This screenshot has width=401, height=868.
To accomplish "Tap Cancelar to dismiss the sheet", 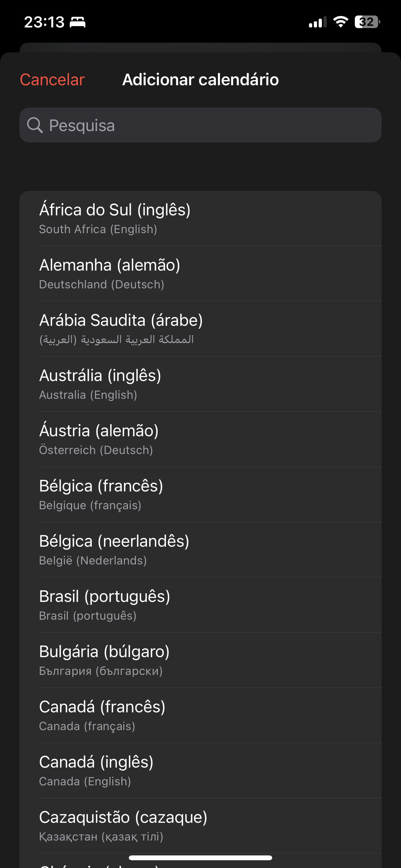I will pos(52,80).
